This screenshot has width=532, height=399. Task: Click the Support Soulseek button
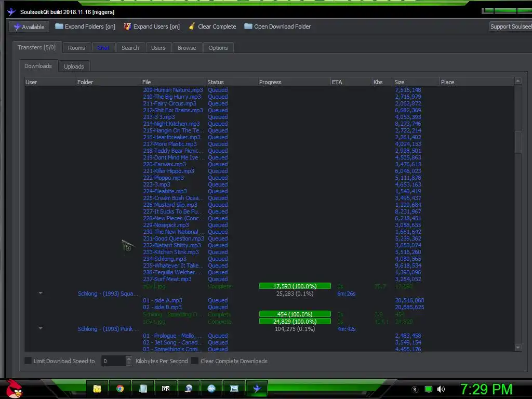pos(511,26)
